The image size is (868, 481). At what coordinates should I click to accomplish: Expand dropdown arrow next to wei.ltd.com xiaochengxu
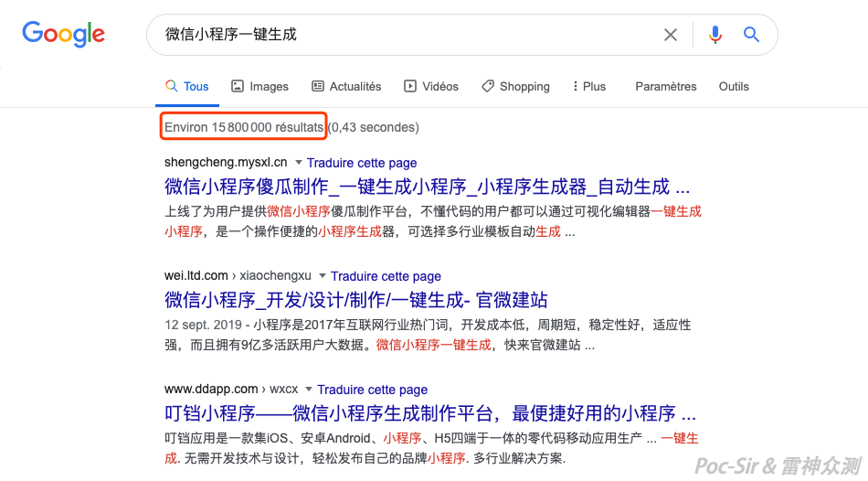coord(323,276)
